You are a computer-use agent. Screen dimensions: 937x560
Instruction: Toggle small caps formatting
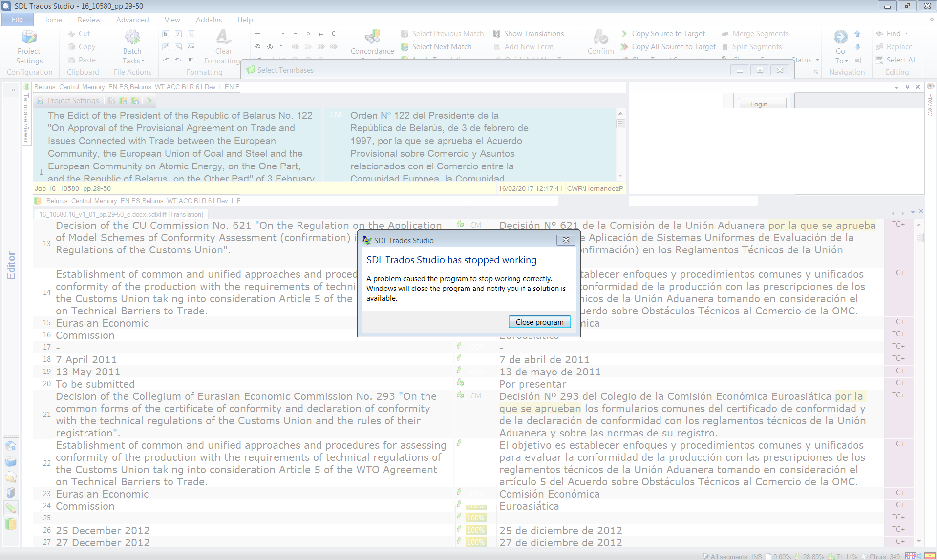click(x=191, y=47)
